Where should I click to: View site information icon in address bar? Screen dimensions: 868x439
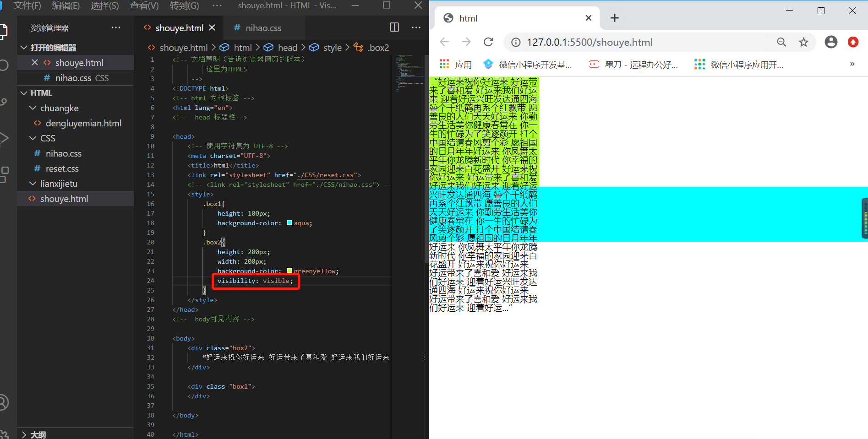(x=516, y=42)
